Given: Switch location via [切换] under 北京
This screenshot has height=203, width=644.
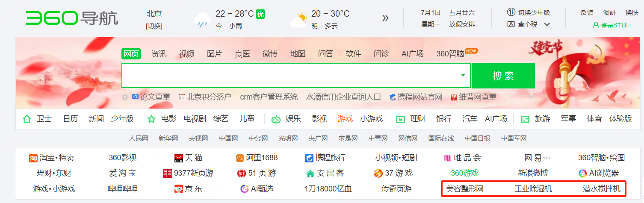Looking at the screenshot, I should 154,26.
